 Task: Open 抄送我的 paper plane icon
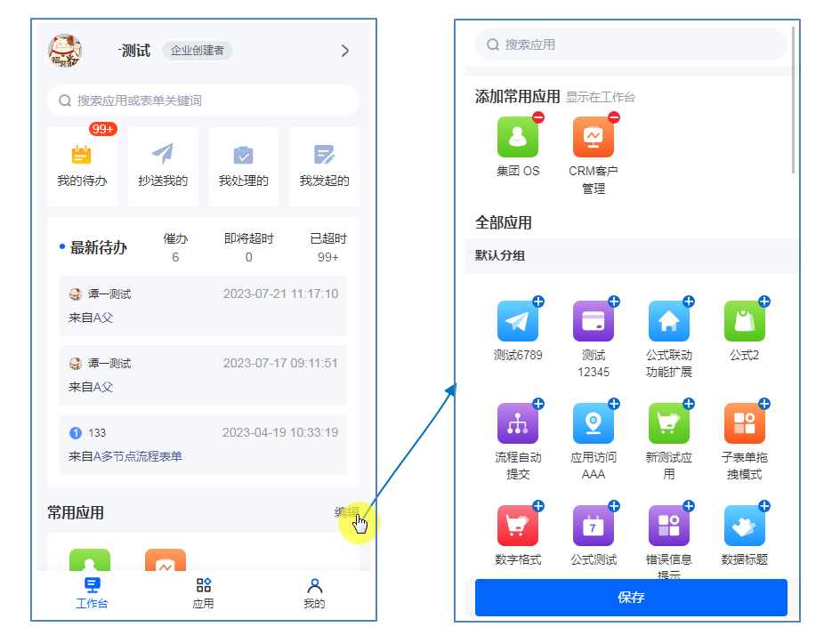(x=163, y=155)
